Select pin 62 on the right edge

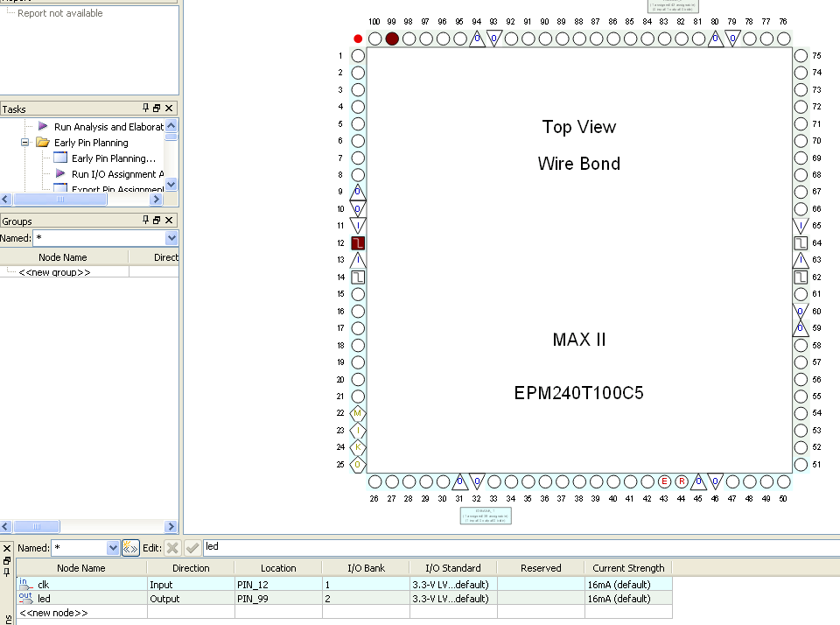point(801,277)
